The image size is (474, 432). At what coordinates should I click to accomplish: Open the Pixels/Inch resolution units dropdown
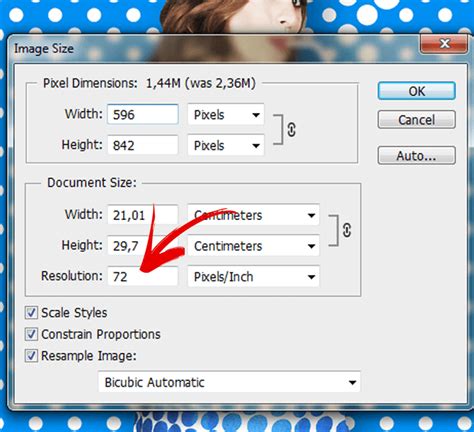click(254, 276)
